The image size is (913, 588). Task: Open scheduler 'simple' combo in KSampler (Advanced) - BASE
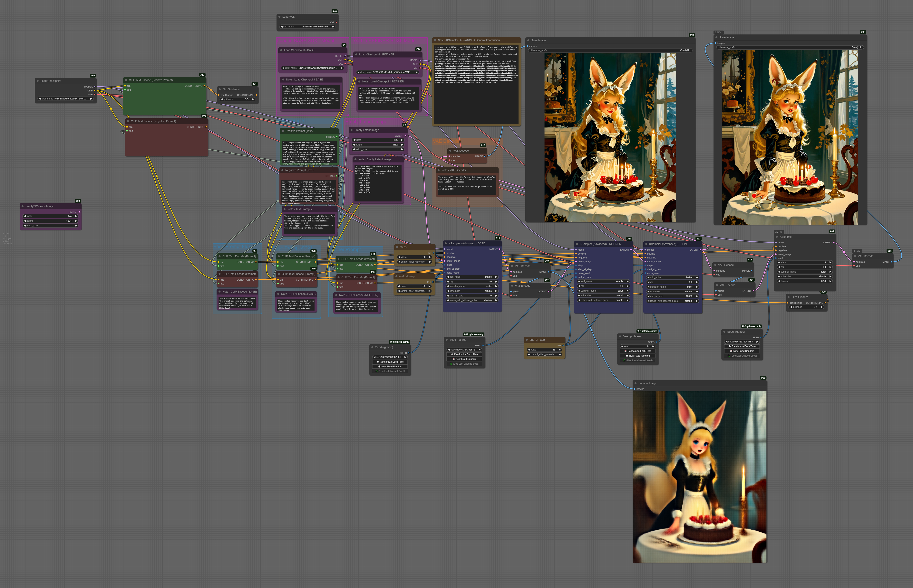tap(472, 291)
